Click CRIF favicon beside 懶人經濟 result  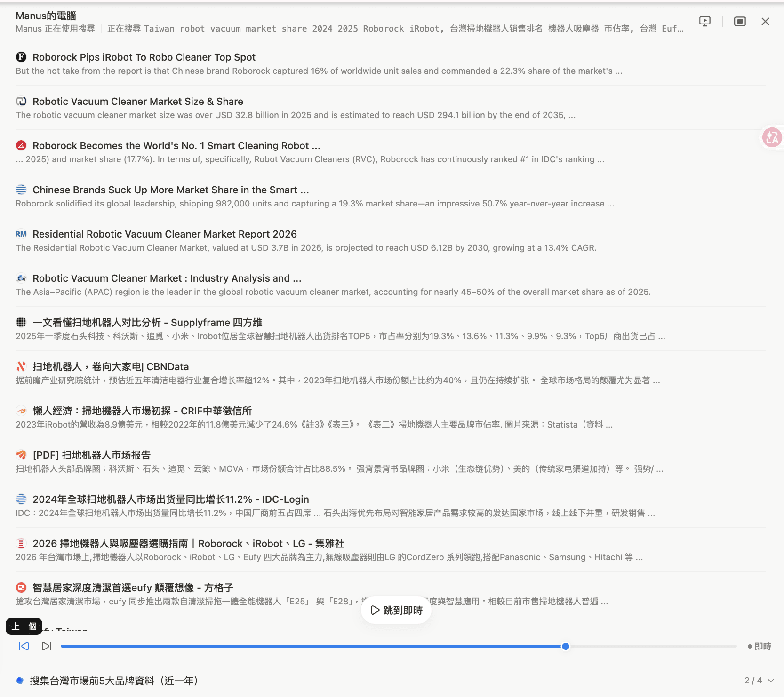click(x=21, y=411)
